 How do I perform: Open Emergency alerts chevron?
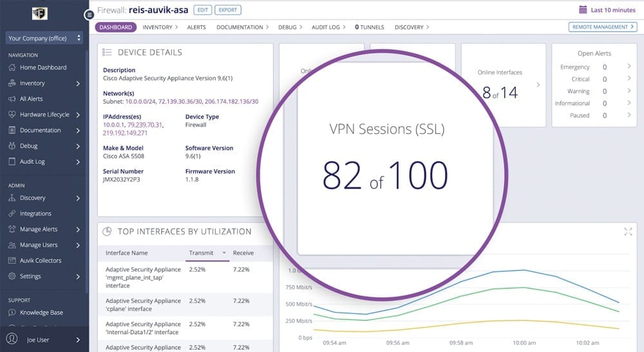pyautogui.click(x=629, y=66)
